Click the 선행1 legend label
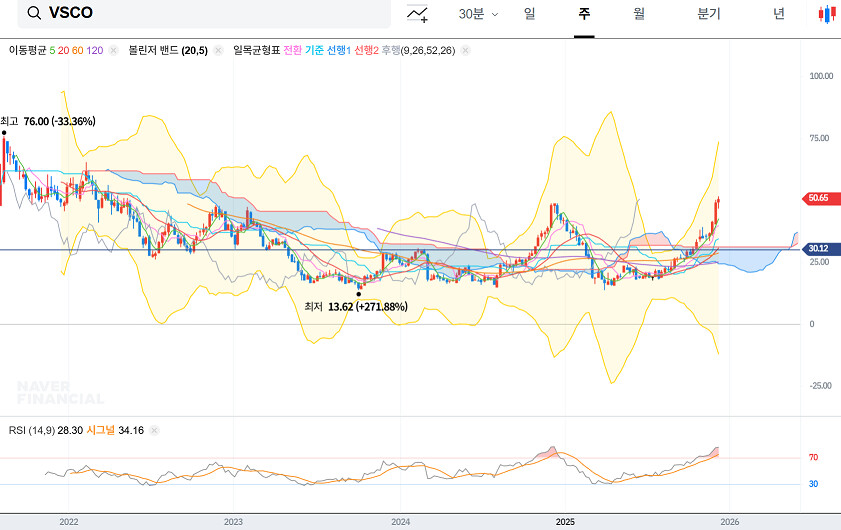 (338, 50)
